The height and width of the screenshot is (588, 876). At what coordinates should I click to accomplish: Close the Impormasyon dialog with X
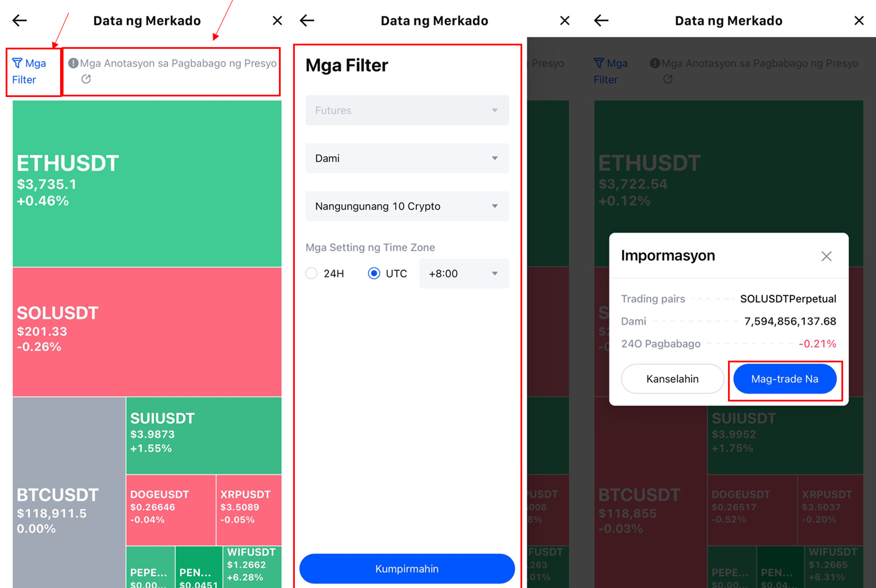(x=826, y=256)
